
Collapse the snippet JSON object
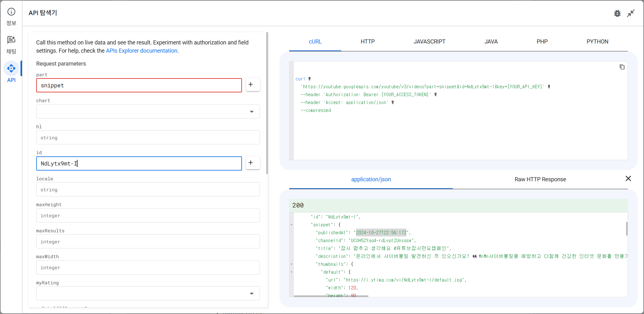[x=291, y=225]
